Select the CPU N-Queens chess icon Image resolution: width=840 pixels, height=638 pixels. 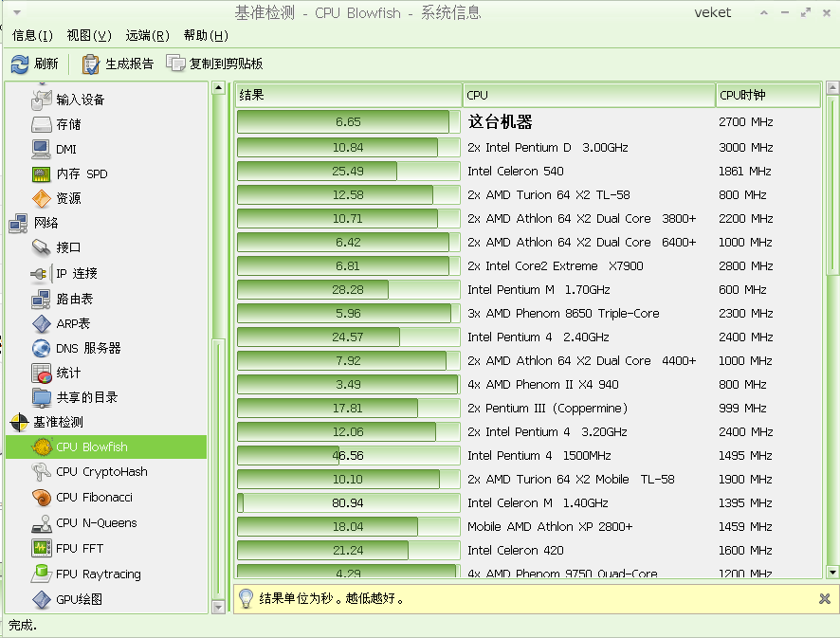[42, 523]
